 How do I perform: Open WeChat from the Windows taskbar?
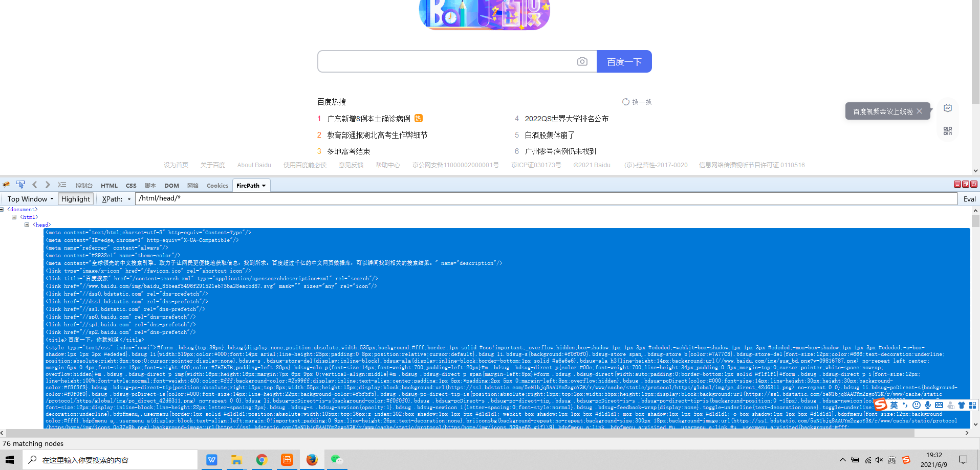pos(336,459)
